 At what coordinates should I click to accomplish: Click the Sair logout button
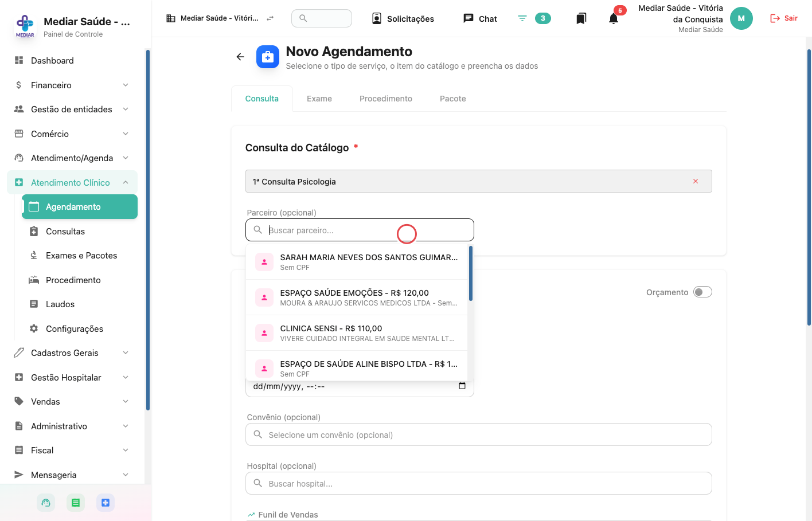784,18
